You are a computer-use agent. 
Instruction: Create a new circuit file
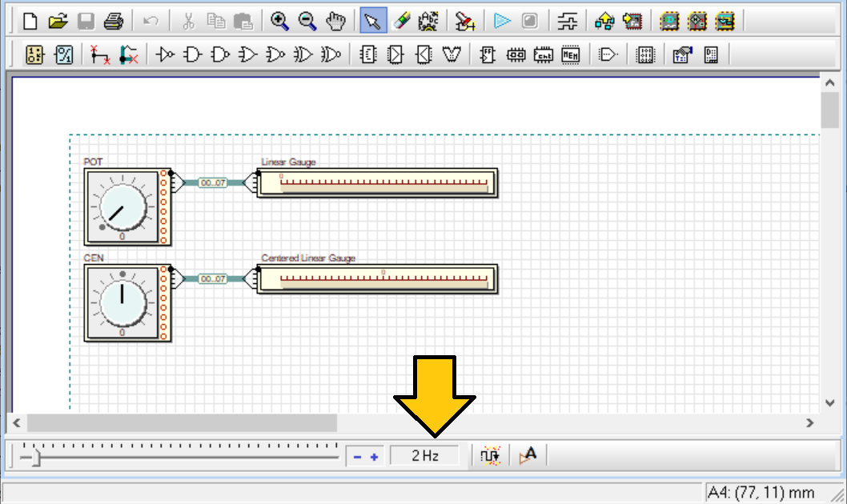(30, 21)
